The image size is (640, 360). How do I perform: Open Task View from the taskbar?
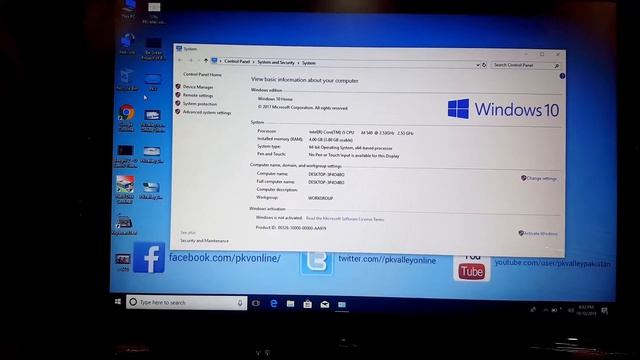click(256, 303)
